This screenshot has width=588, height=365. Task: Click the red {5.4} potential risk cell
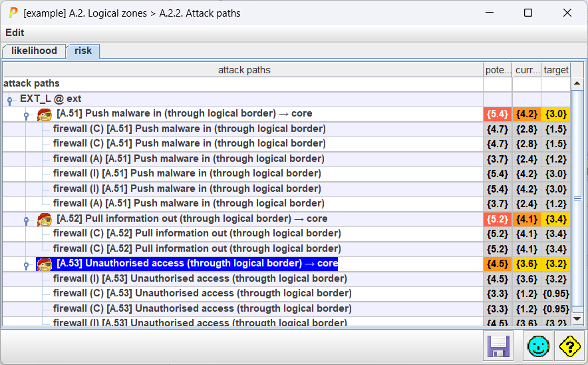coord(498,114)
